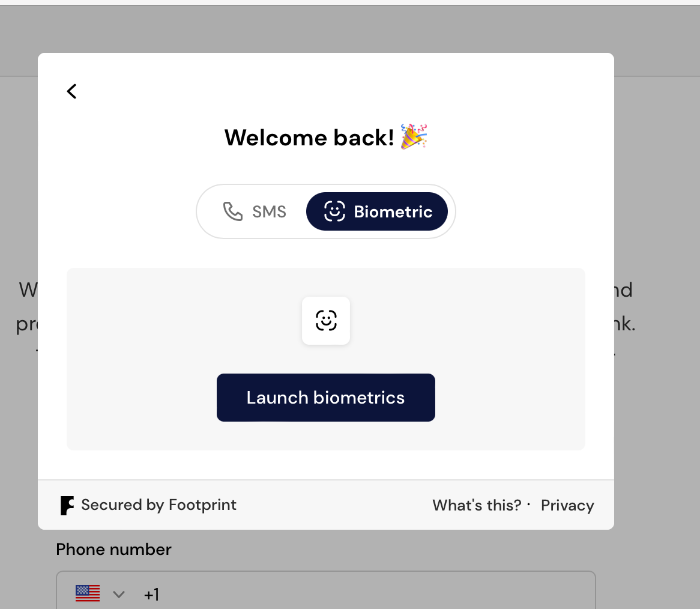The height and width of the screenshot is (609, 700).
Task: Expand the country code dropdown chevron
Action: click(119, 595)
